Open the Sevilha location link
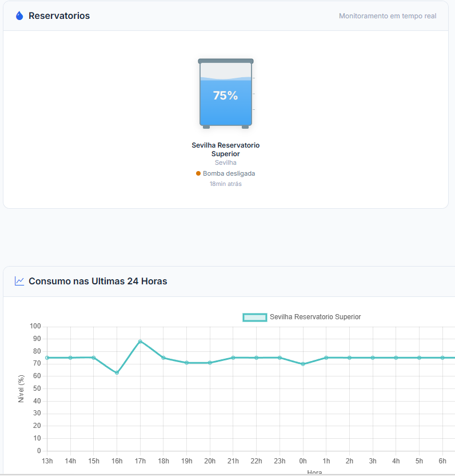 [x=225, y=162]
